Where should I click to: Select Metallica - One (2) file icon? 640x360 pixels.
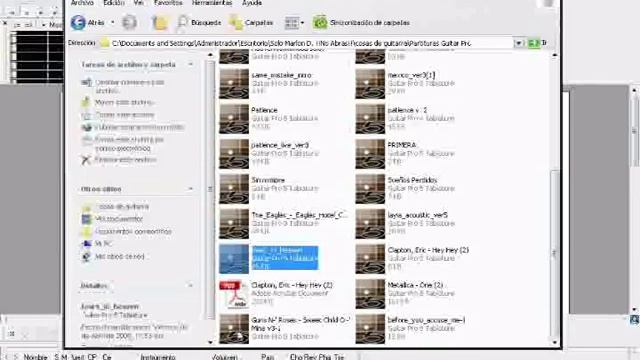coord(370,294)
